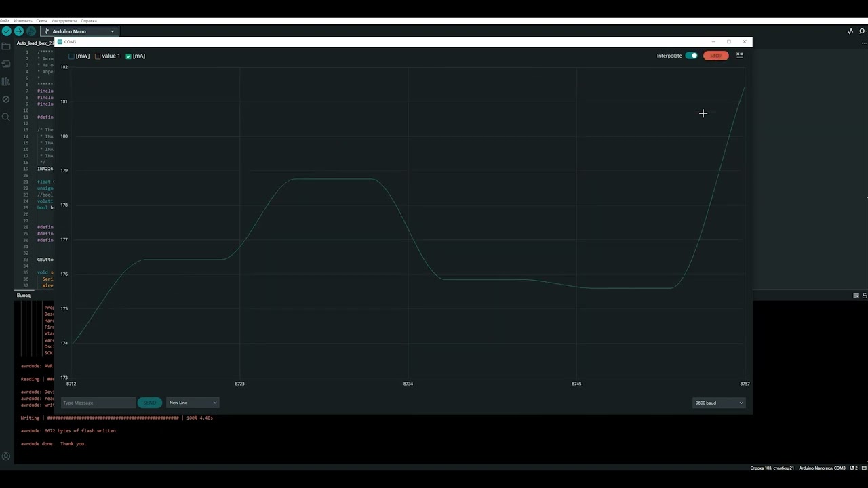Open the Инструменты menu

coord(64,21)
